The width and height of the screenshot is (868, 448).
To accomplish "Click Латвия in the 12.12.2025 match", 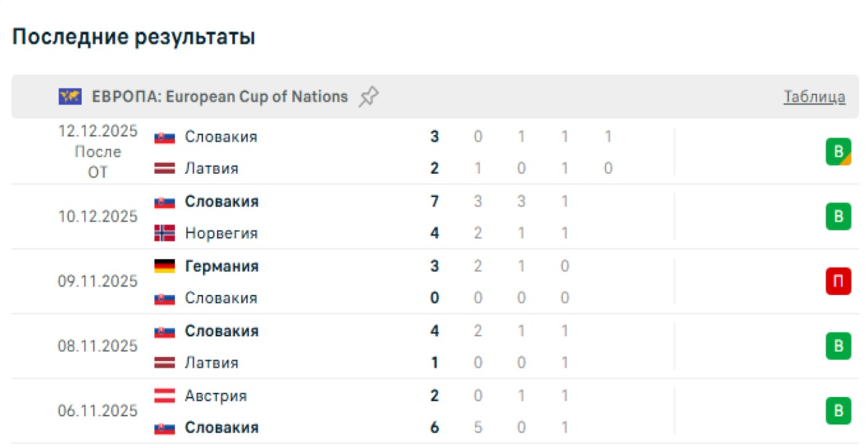I will (211, 169).
